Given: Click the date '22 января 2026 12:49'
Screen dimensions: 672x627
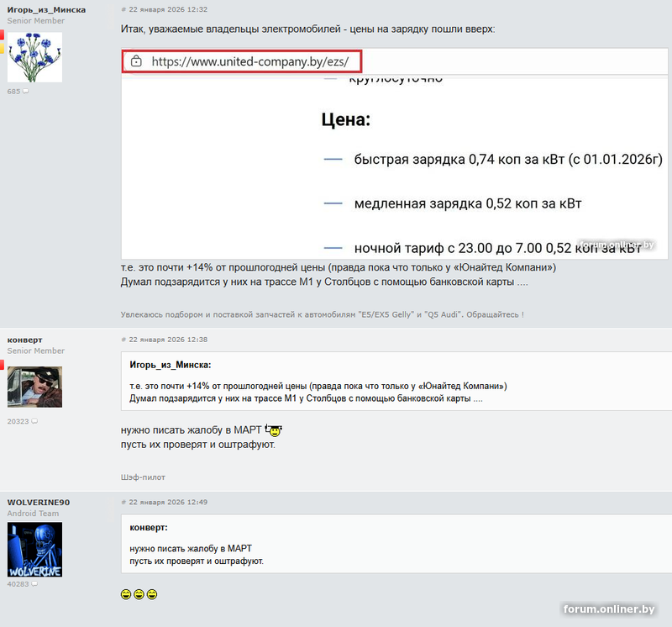Looking at the screenshot, I should click(168, 502).
